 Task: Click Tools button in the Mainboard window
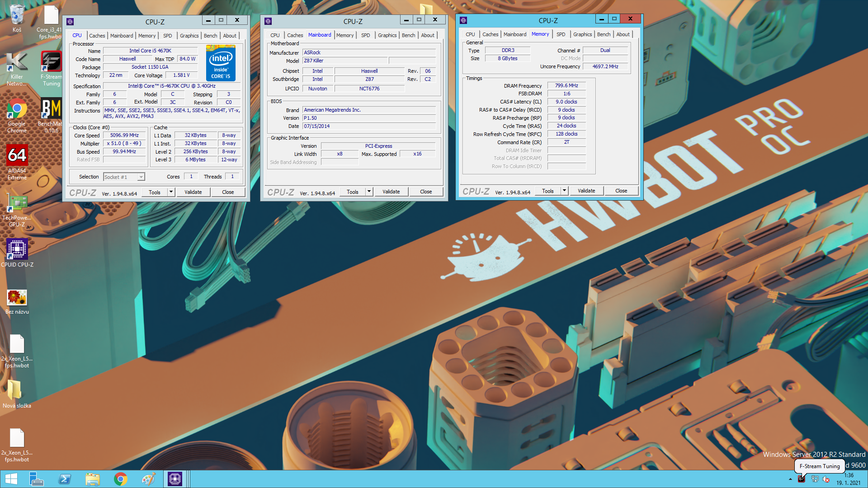[x=353, y=192]
